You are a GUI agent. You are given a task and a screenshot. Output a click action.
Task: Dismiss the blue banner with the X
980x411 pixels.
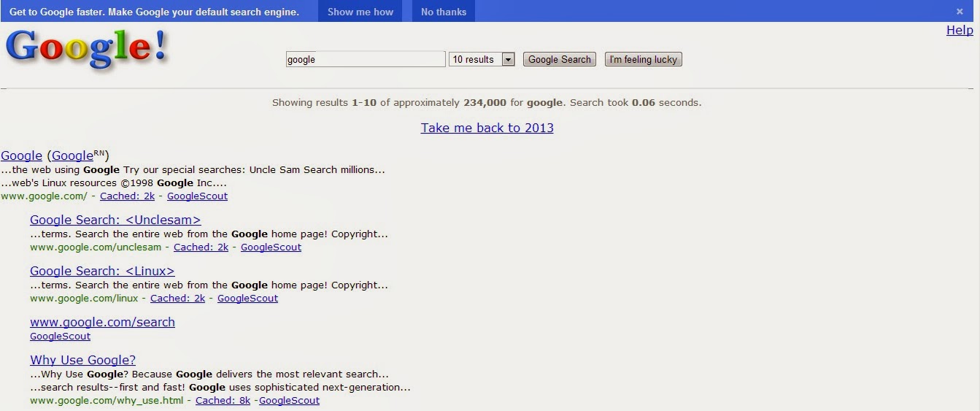click(960, 12)
